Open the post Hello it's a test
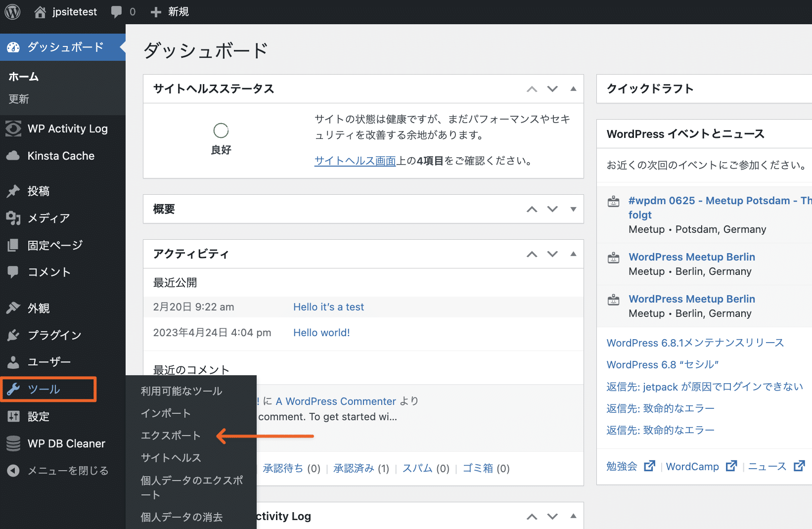Viewport: 812px width, 529px height. 328,307
